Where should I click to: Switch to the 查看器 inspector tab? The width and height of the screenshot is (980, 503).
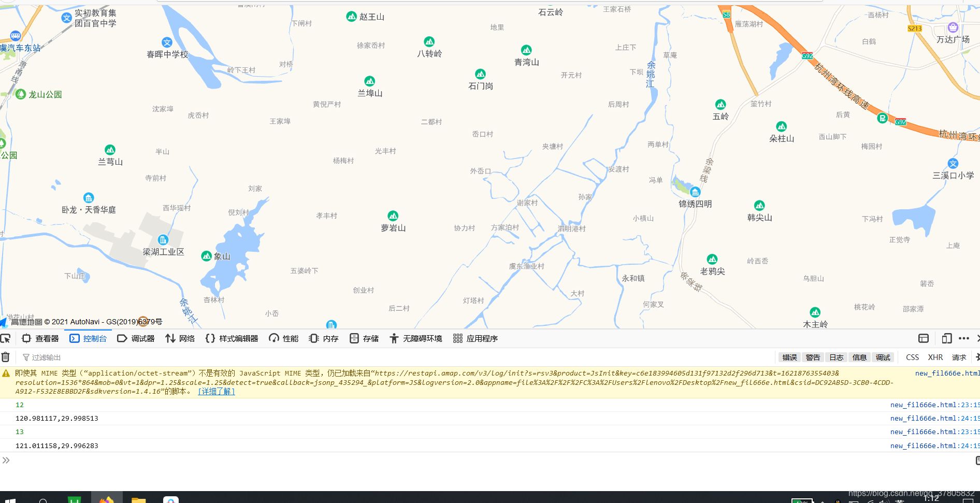pos(40,338)
